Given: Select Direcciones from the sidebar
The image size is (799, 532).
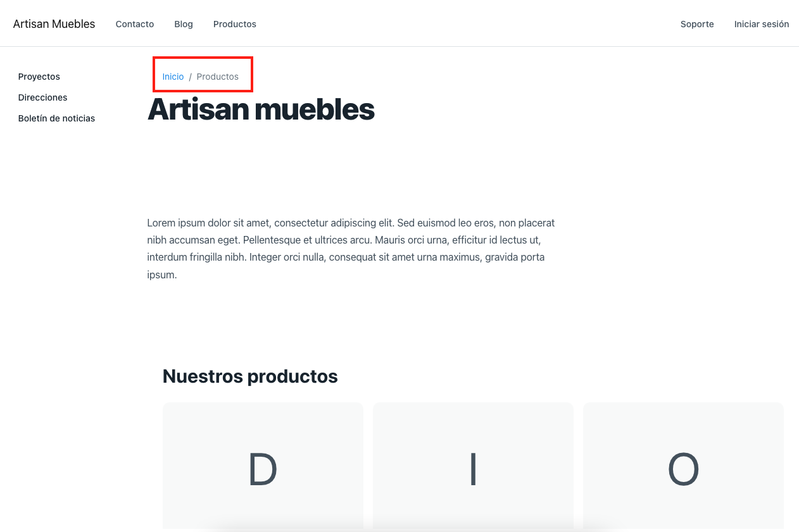Looking at the screenshot, I should pyautogui.click(x=42, y=97).
